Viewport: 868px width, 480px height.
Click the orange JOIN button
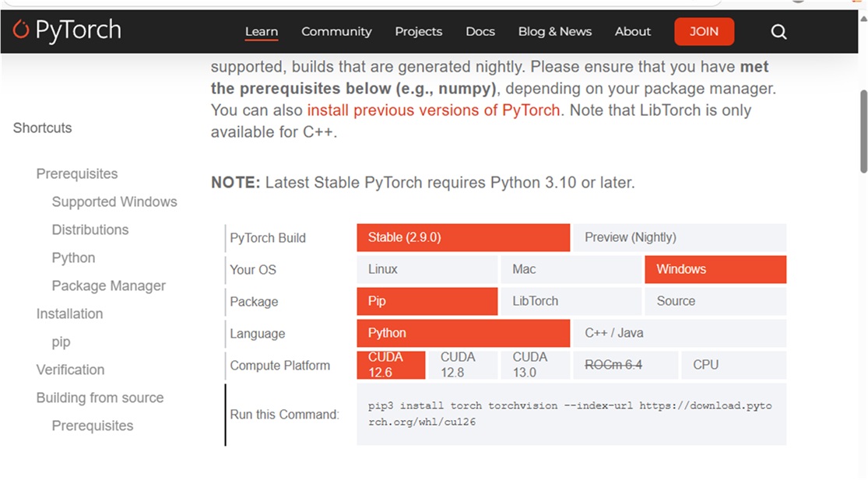[704, 32]
